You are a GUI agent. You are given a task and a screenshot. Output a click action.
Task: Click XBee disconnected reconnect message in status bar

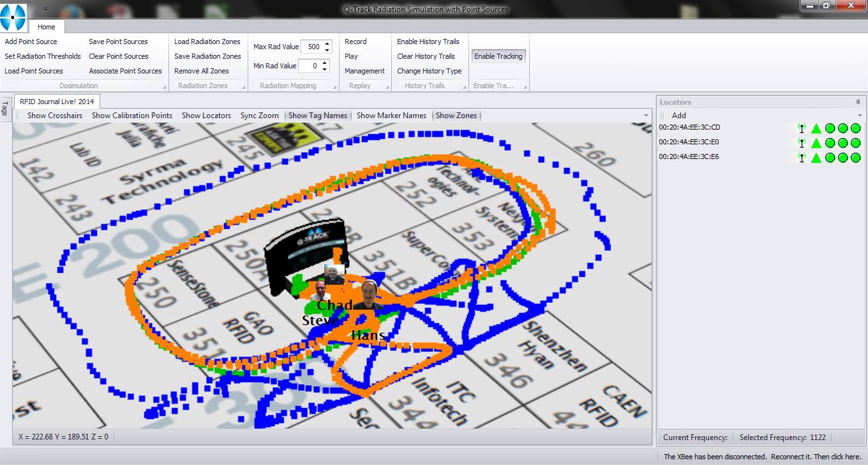(762, 457)
